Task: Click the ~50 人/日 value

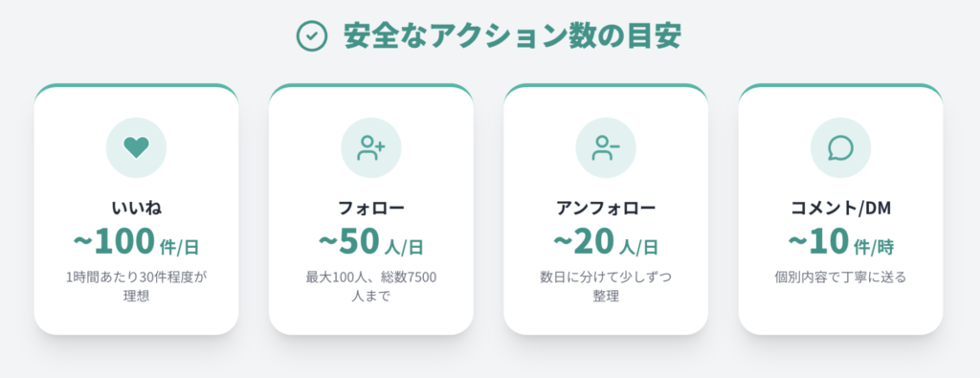Action: (x=370, y=243)
